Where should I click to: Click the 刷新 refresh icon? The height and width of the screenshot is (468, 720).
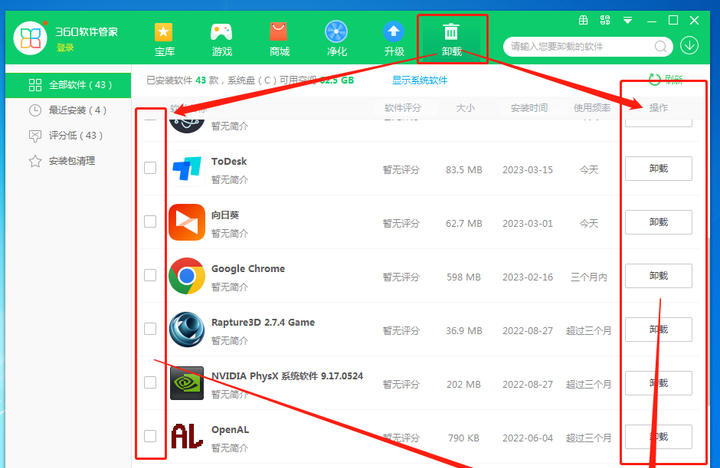654,80
